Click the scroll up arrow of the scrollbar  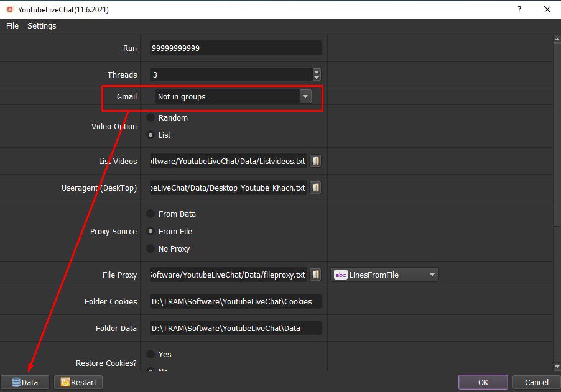(x=557, y=39)
